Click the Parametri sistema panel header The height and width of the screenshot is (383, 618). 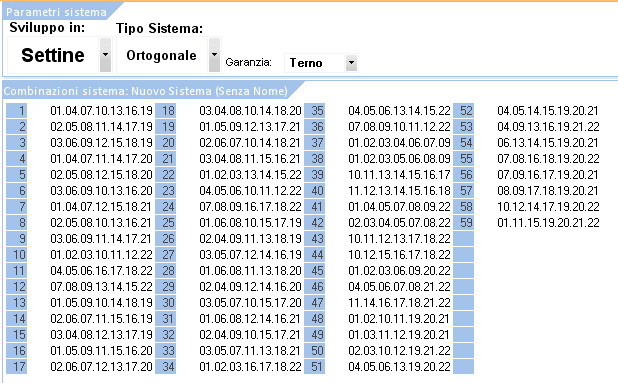(56, 12)
